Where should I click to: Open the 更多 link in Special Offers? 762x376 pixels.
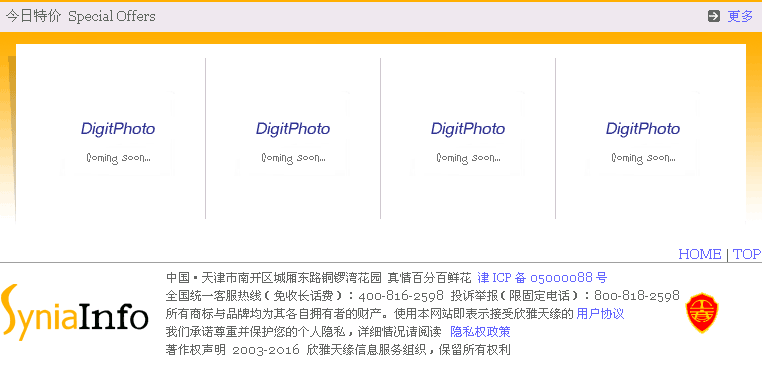tap(740, 17)
